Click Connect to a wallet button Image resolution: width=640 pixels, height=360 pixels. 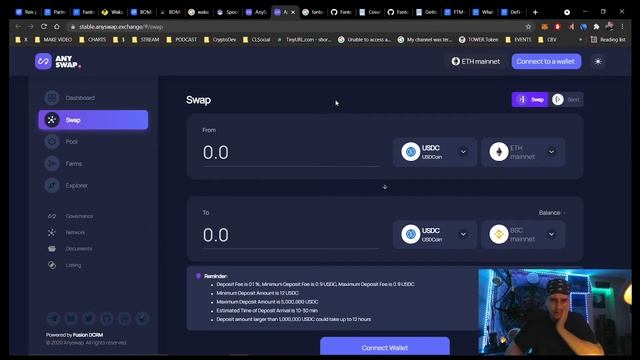pyautogui.click(x=546, y=62)
